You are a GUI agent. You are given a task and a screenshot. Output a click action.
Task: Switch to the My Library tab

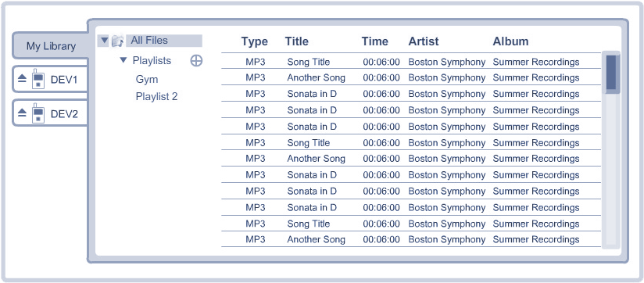tap(51, 45)
